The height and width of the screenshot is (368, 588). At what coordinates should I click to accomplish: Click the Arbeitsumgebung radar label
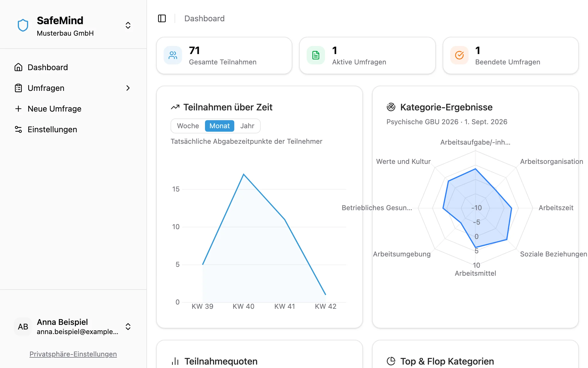tap(402, 254)
